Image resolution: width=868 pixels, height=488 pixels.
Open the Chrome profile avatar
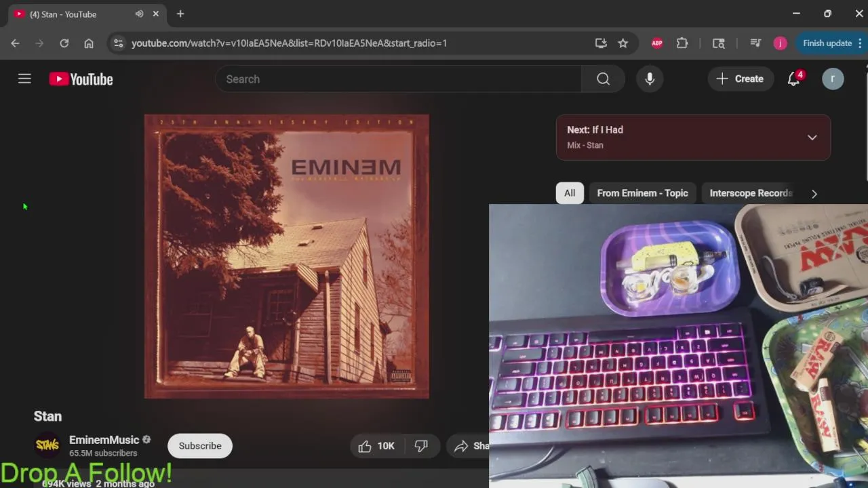(780, 43)
